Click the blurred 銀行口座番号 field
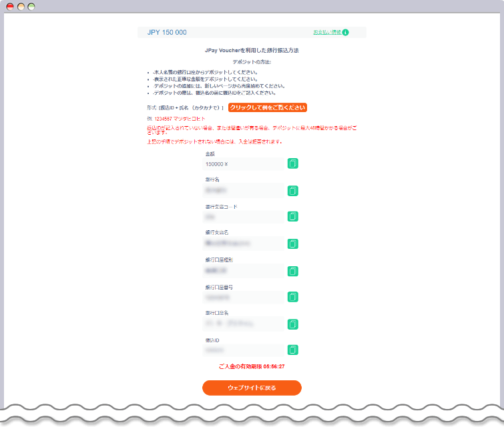The width and height of the screenshot is (504, 427). point(244,298)
